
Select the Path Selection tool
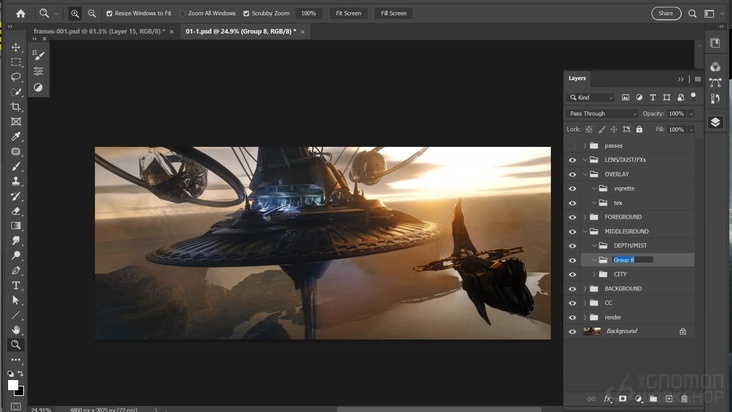[16, 300]
